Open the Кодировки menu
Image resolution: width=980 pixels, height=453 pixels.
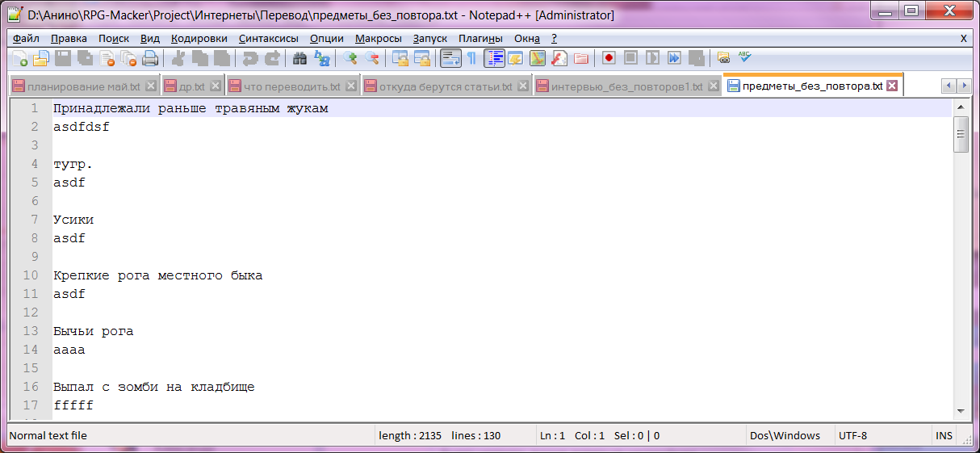199,38
